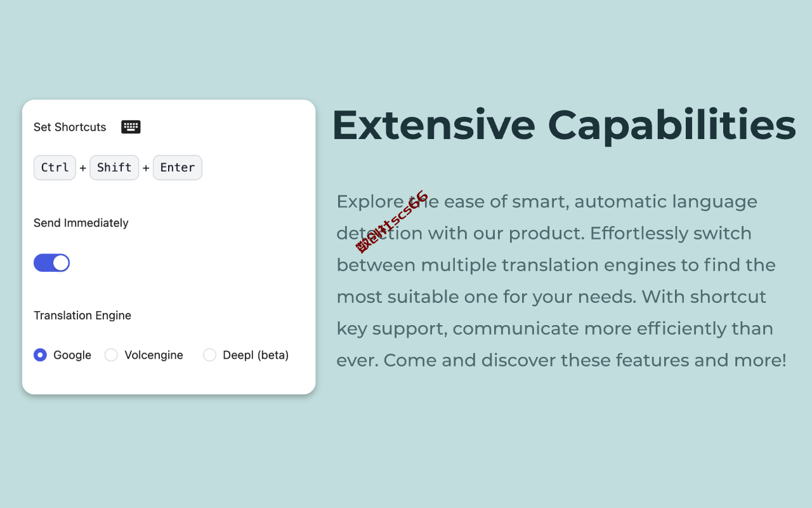This screenshot has width=812, height=508.
Task: Select the Google radio button circle
Action: [x=40, y=355]
